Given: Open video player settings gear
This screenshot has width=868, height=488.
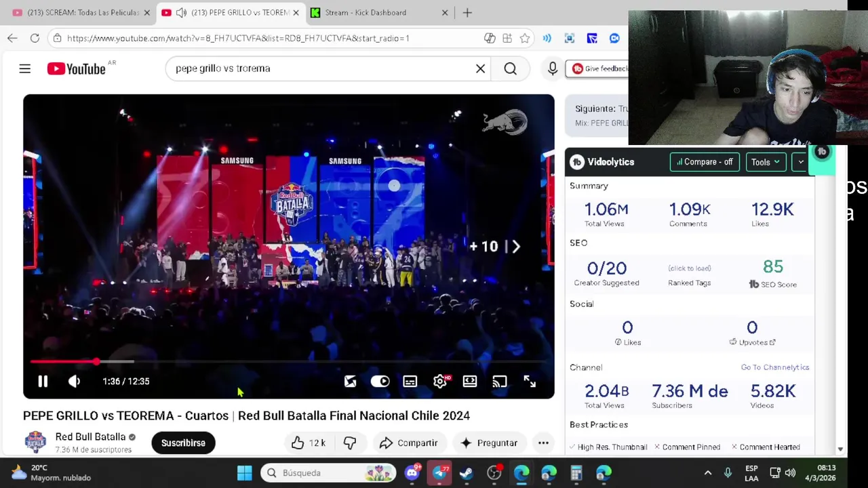Looking at the screenshot, I should (x=441, y=382).
